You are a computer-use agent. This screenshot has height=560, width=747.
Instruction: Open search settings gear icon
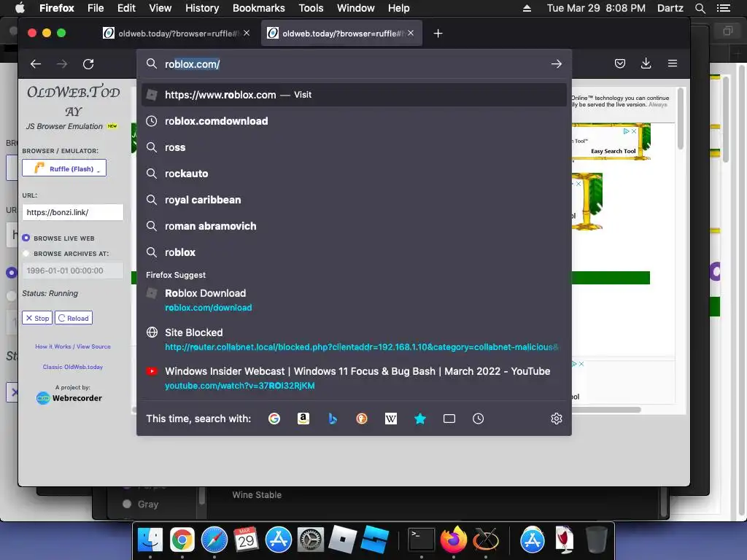[557, 419]
